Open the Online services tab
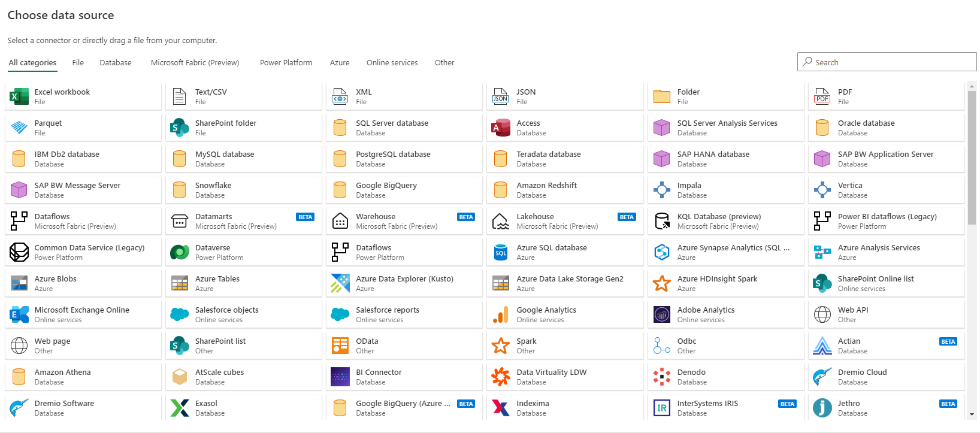Viewport: 980px width, 433px height. point(392,63)
